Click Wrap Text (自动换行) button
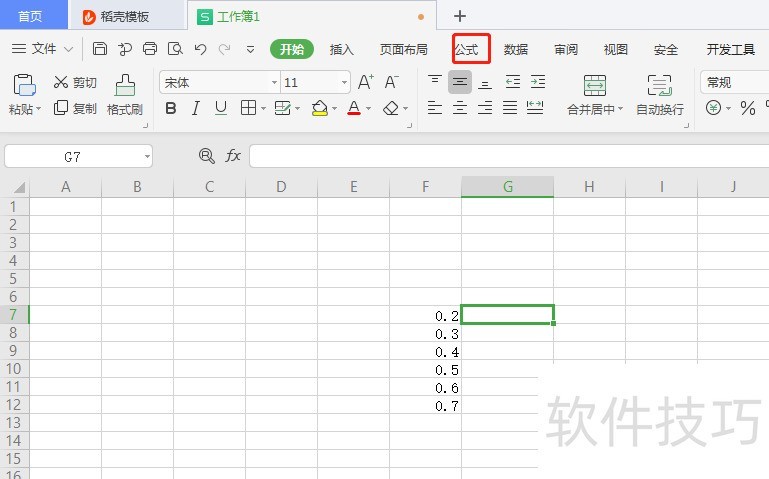This screenshot has width=769, height=479. pyautogui.click(x=660, y=95)
